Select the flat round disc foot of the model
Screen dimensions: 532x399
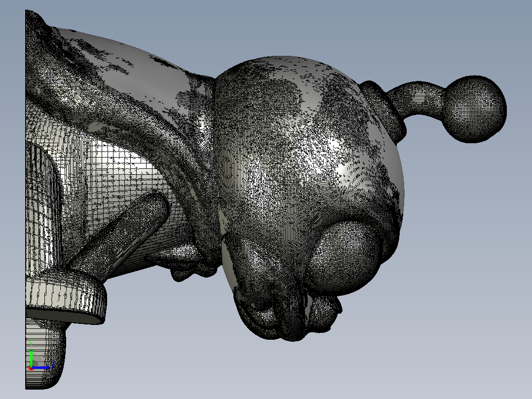click(66, 294)
